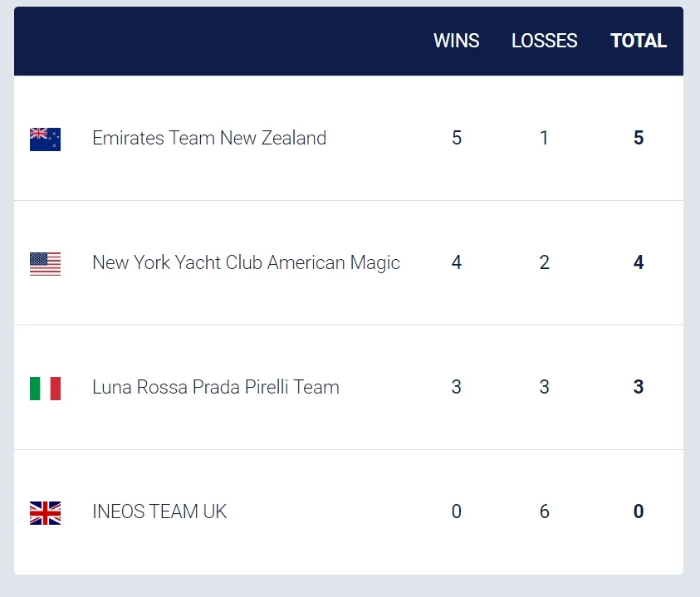Image resolution: width=700 pixels, height=597 pixels.
Task: Open INEOS TEAM UK team name
Action: (159, 511)
